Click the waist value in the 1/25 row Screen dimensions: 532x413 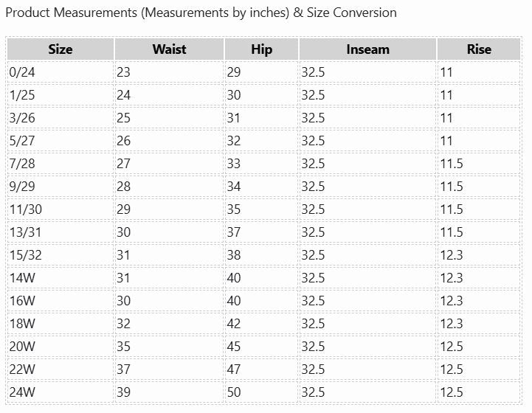(123, 95)
